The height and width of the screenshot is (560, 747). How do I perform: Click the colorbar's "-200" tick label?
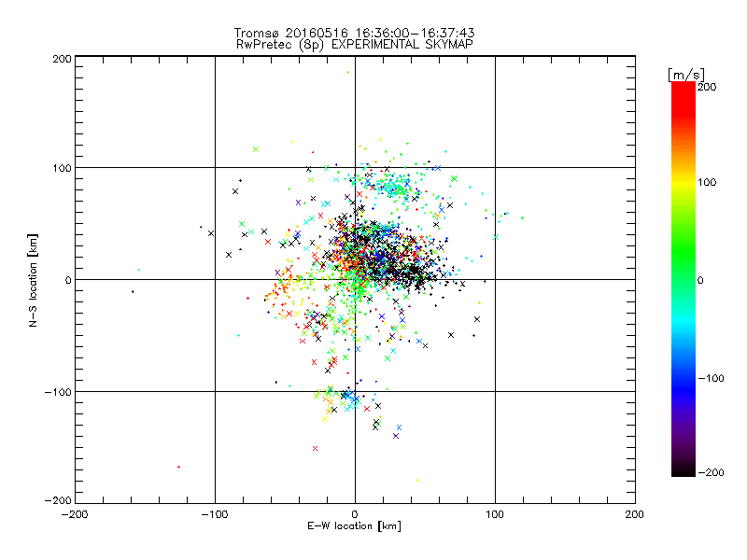711,472
